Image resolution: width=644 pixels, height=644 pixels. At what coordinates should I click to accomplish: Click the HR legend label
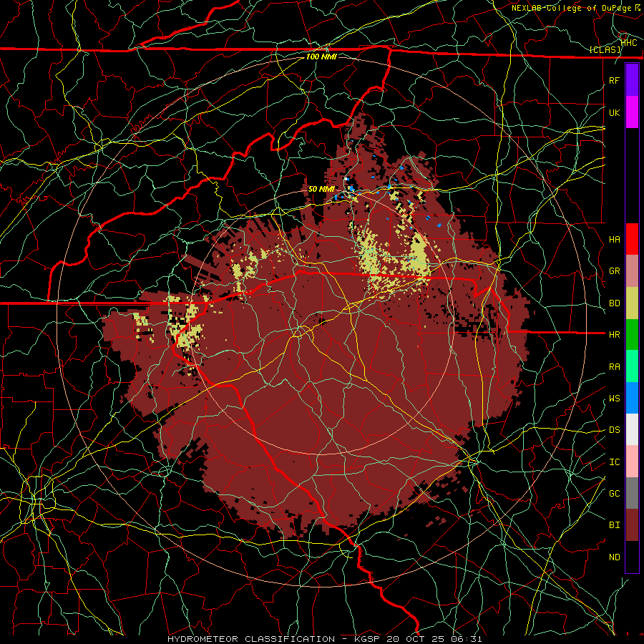pos(615,335)
